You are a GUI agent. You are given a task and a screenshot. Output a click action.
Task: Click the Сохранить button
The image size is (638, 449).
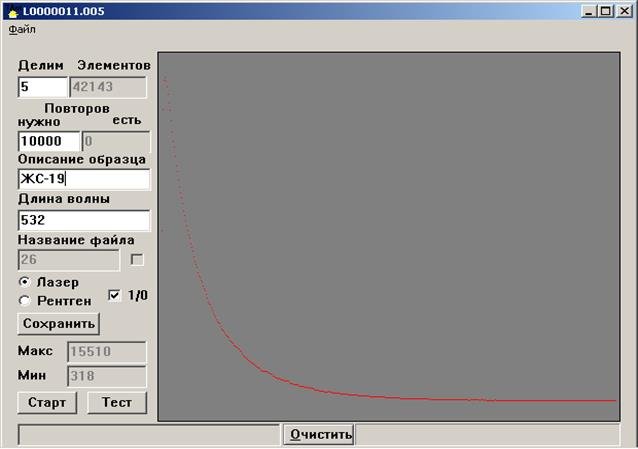pyautogui.click(x=59, y=324)
